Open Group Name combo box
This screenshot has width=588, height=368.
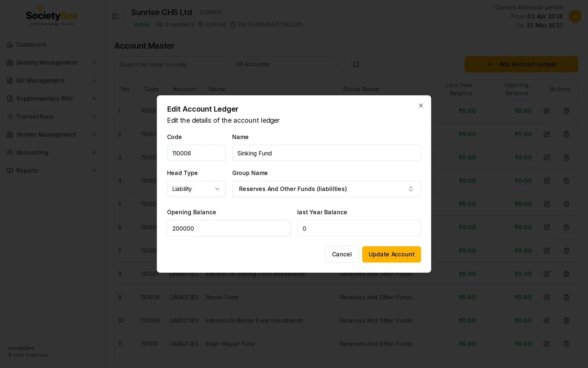[326, 189]
